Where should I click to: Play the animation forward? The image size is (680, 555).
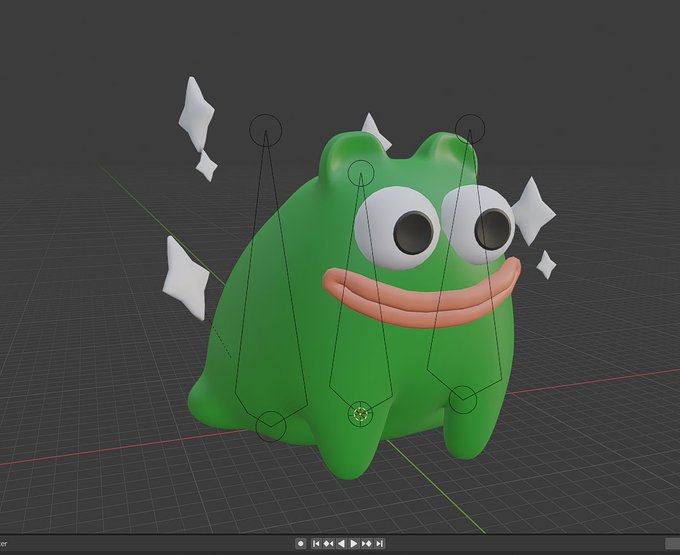tap(354, 543)
